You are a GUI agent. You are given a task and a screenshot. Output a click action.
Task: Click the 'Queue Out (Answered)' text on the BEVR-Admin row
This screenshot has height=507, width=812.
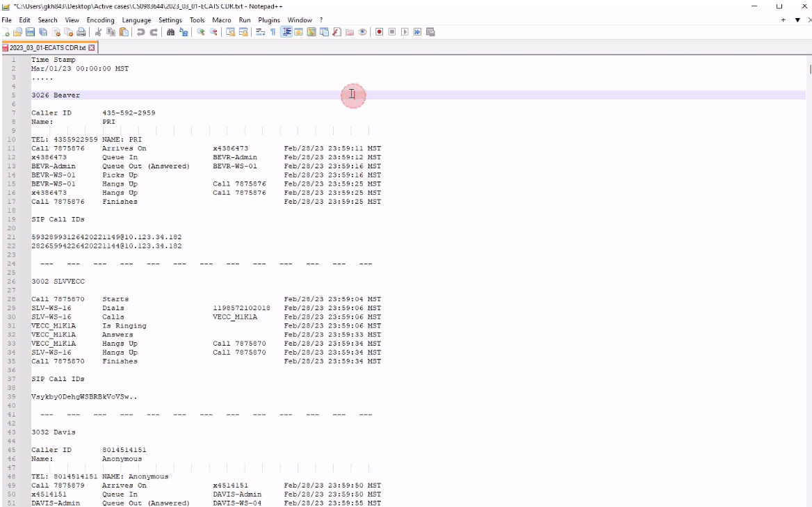tap(146, 166)
